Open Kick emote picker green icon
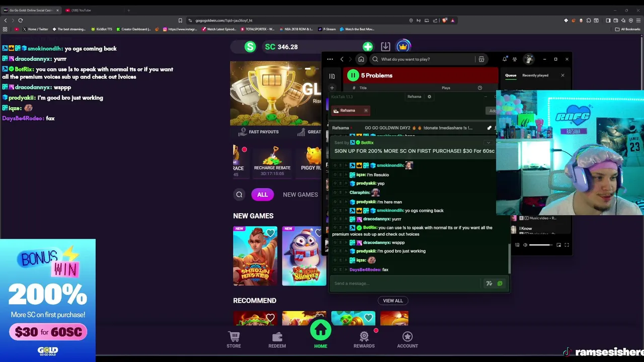 [x=500, y=284]
